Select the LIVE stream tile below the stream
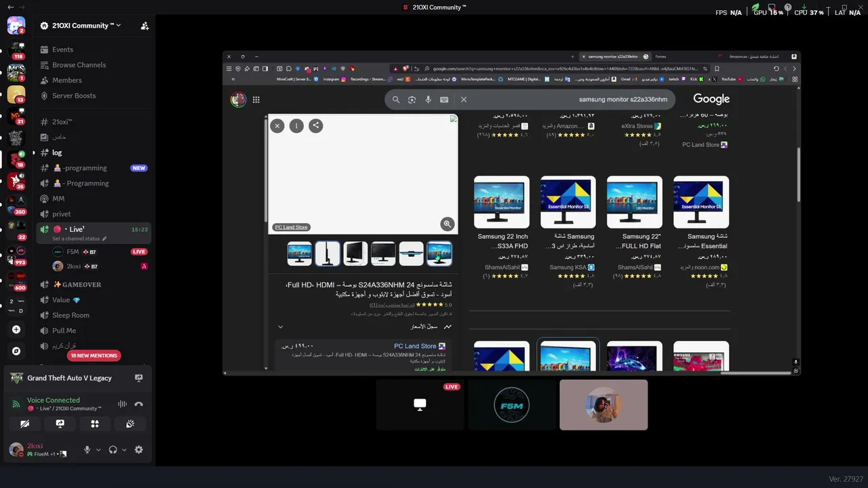The width and height of the screenshot is (868, 488). pyautogui.click(x=420, y=405)
